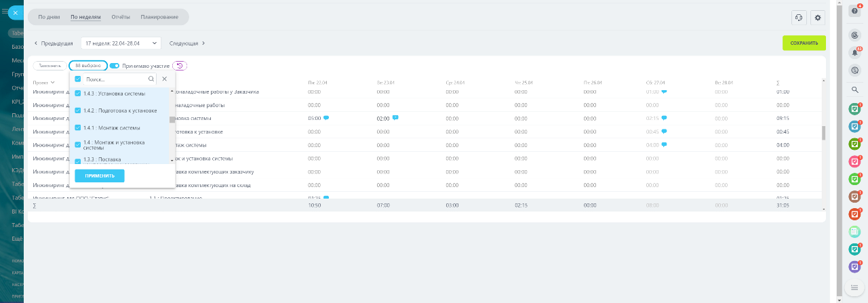Click 10:50 Monday total
The image size is (868, 303).
pyautogui.click(x=315, y=205)
